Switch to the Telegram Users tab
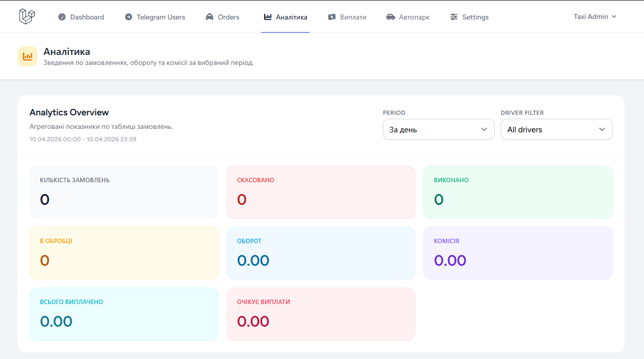This screenshot has height=359, width=644. [x=161, y=17]
